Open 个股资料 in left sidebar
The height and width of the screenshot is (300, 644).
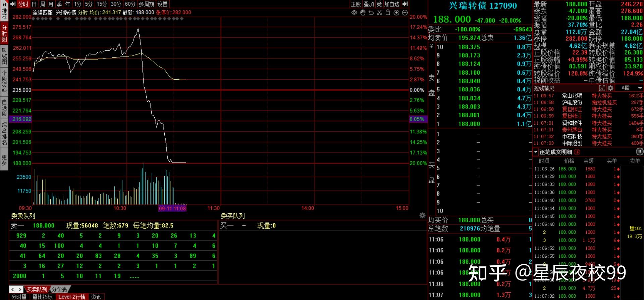[4, 82]
